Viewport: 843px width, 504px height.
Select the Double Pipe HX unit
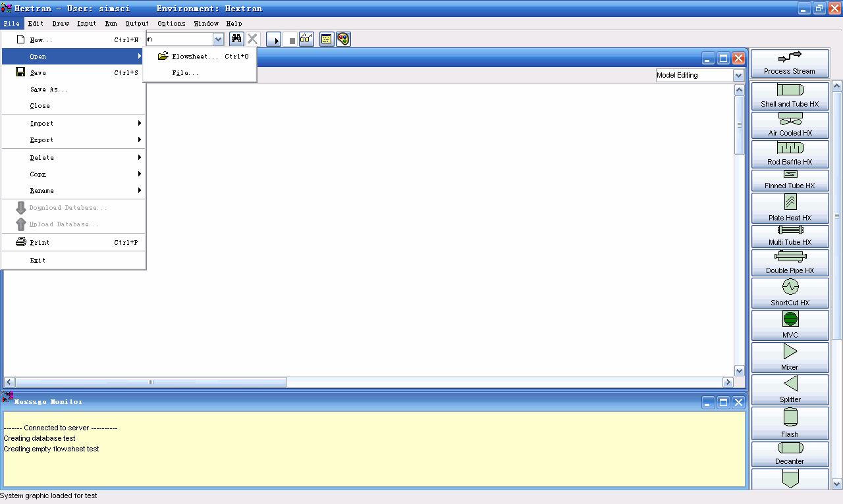click(790, 263)
